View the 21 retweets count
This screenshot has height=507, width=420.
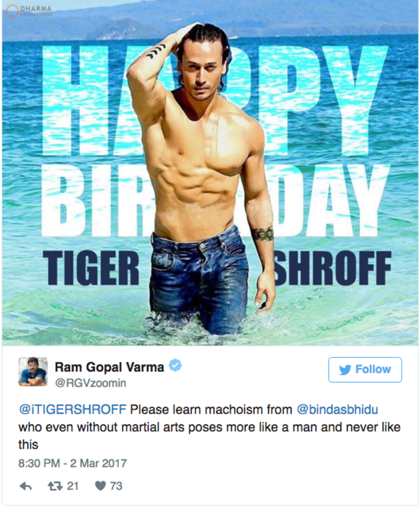73,486
